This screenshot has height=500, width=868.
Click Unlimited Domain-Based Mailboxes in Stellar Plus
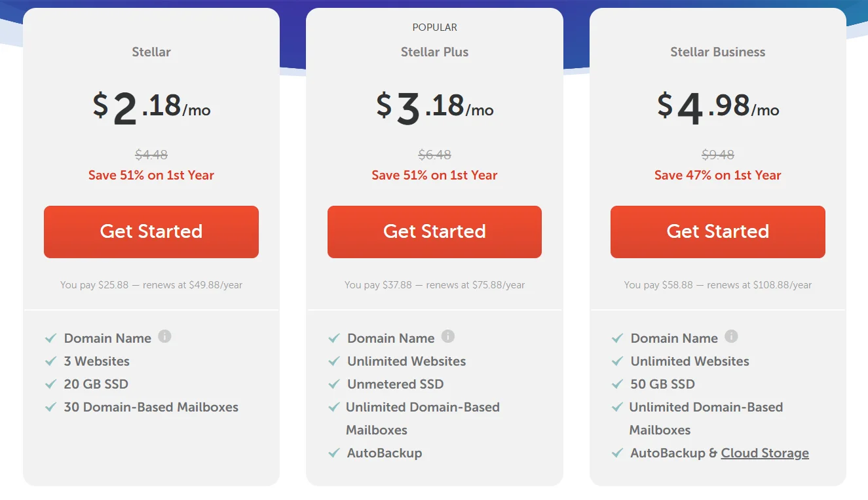point(423,418)
